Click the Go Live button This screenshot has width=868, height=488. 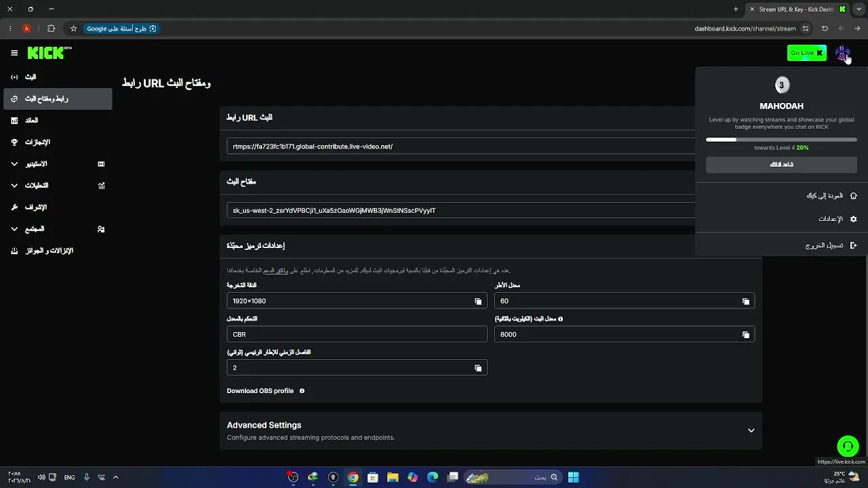[x=807, y=53]
